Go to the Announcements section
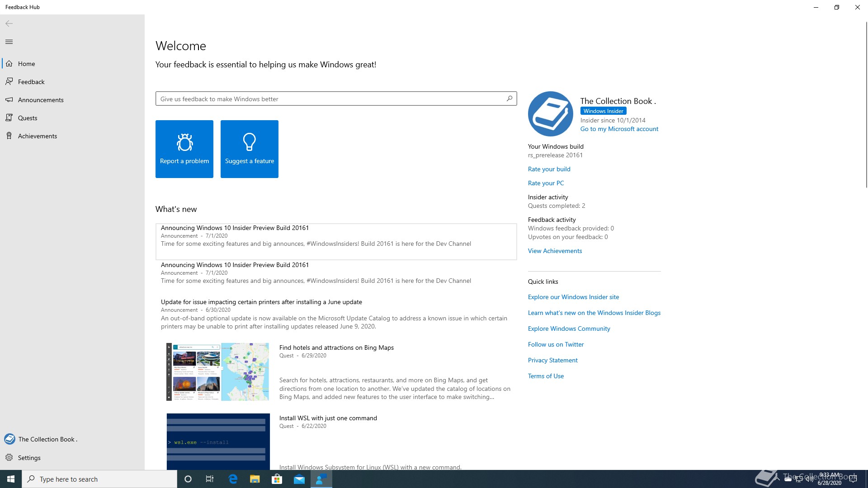The image size is (868, 488). [72, 100]
